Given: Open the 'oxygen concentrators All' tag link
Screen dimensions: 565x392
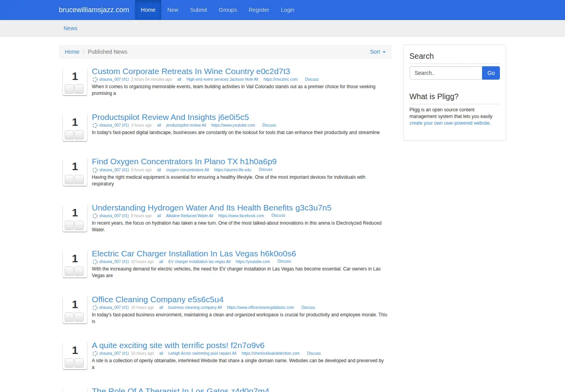Looking at the screenshot, I should [188, 170].
